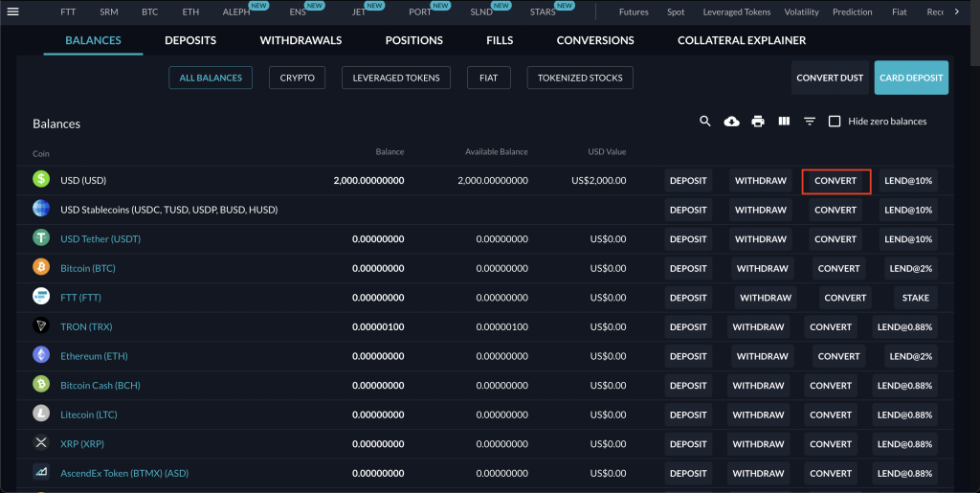This screenshot has width=980, height=493.
Task: Open the Collateral Explainer tab
Action: [742, 40]
